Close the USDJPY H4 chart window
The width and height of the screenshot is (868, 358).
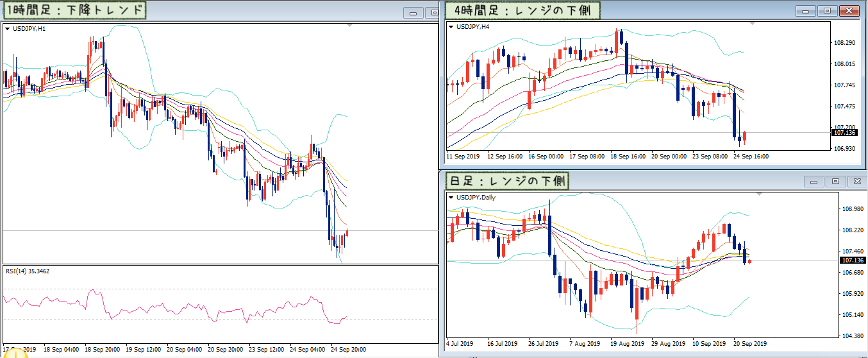(x=849, y=11)
